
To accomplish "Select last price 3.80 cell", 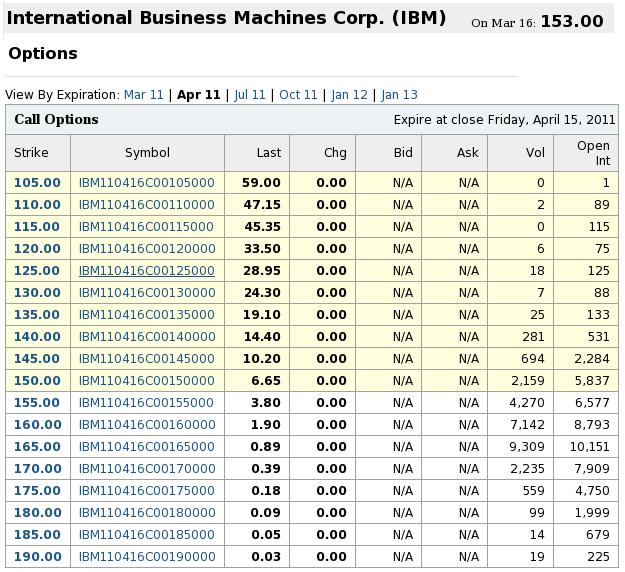I will (x=257, y=402).
